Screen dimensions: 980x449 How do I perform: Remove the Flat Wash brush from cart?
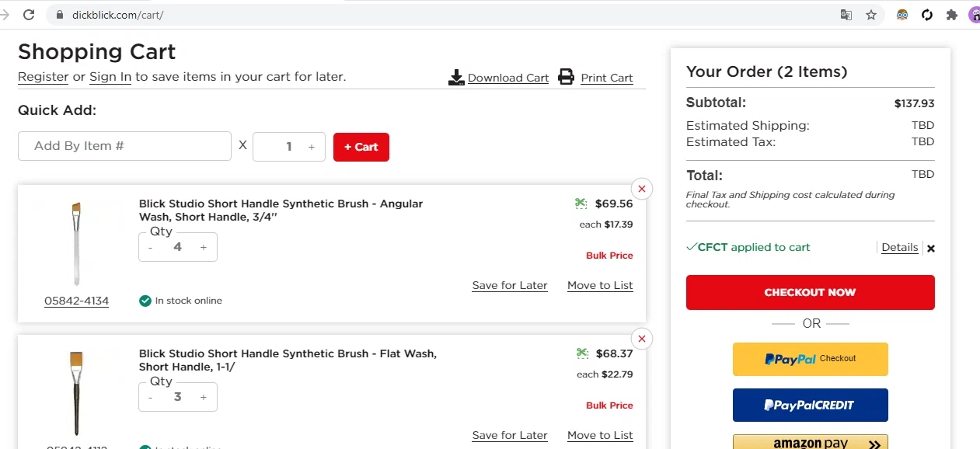tap(641, 339)
